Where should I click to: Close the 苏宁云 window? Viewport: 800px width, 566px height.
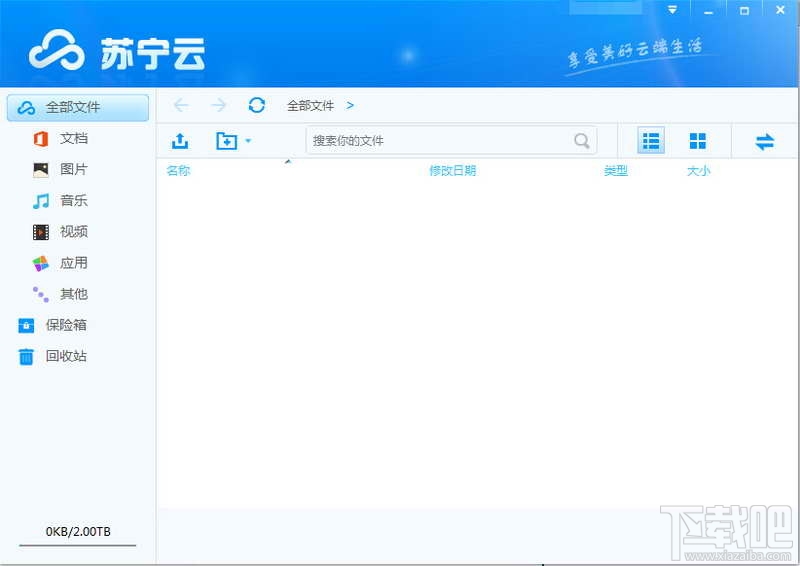click(x=780, y=10)
